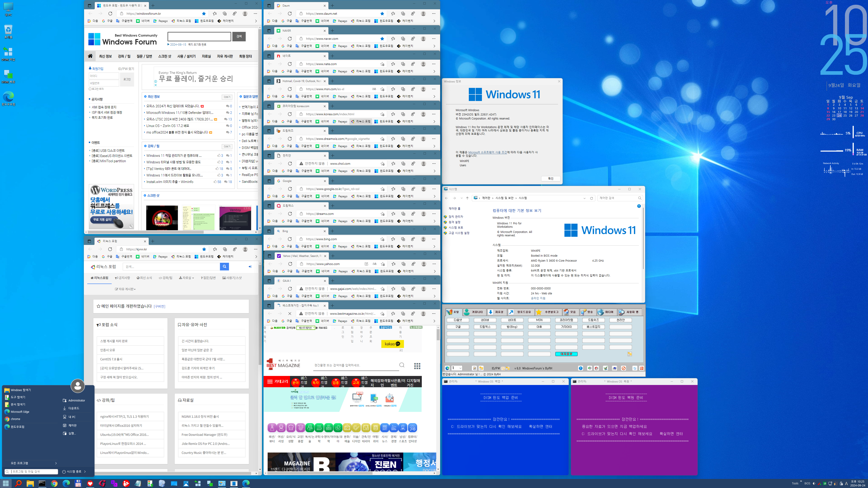Screen dimensions: 868x488
Task: Click the login arrow icon on Linux Forum page
Action: pos(250,266)
